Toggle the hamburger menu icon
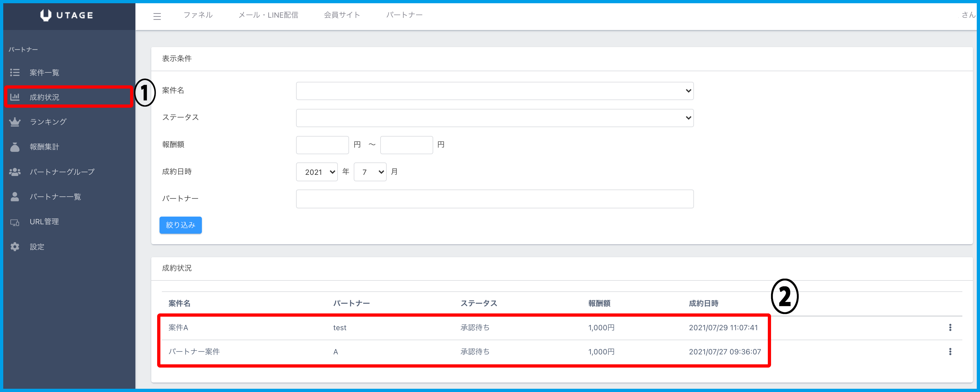 pos(157,16)
